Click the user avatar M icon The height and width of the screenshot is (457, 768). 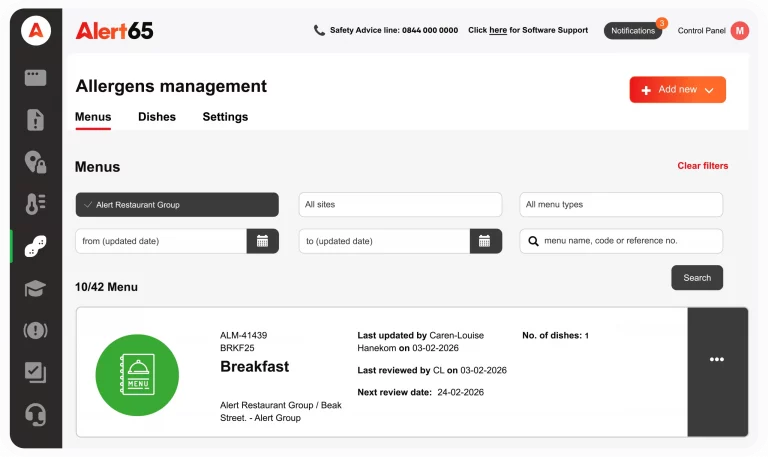point(740,31)
